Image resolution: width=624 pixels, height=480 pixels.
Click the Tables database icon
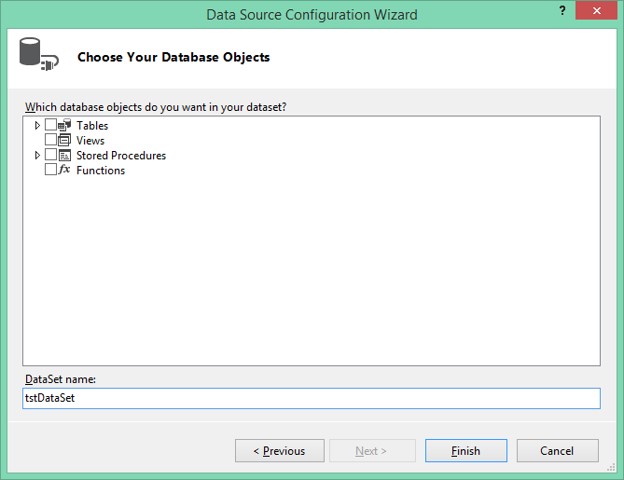tap(64, 125)
